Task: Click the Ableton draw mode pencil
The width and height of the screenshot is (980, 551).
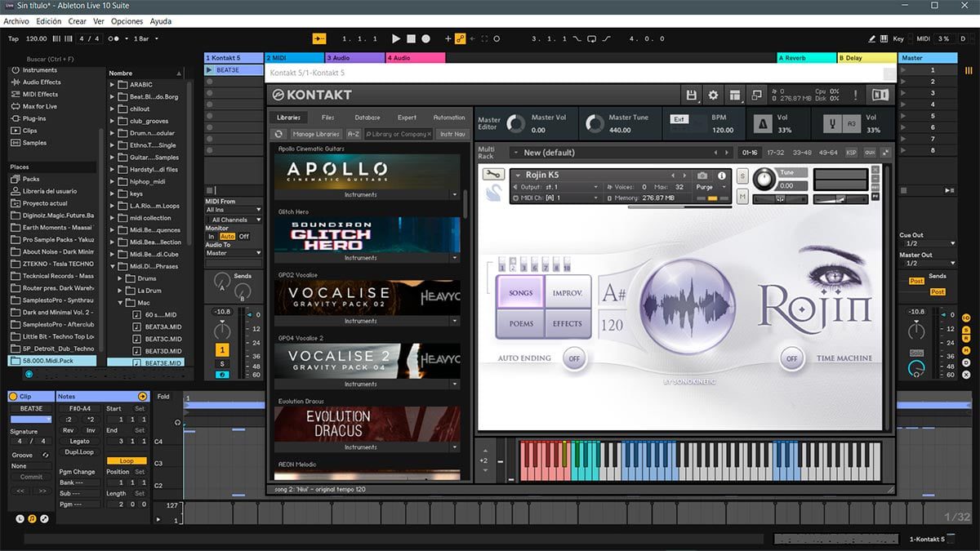Action: (x=873, y=38)
